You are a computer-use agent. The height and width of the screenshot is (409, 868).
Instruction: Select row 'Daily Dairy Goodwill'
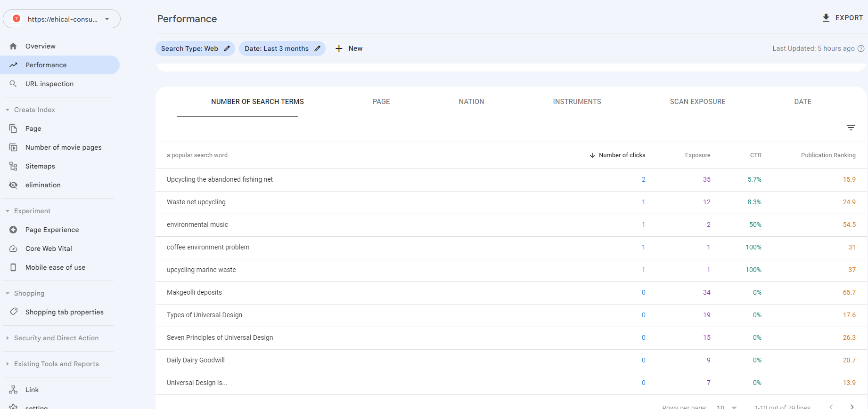click(x=511, y=361)
